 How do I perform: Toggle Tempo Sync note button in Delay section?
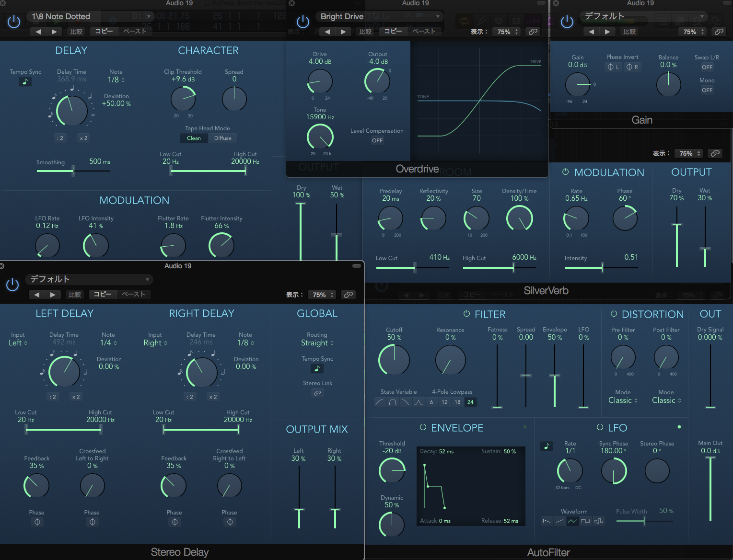point(25,81)
